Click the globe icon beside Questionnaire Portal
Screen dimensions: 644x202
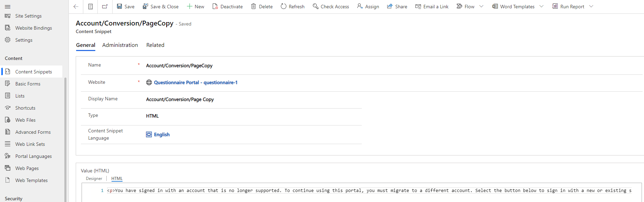(x=149, y=82)
